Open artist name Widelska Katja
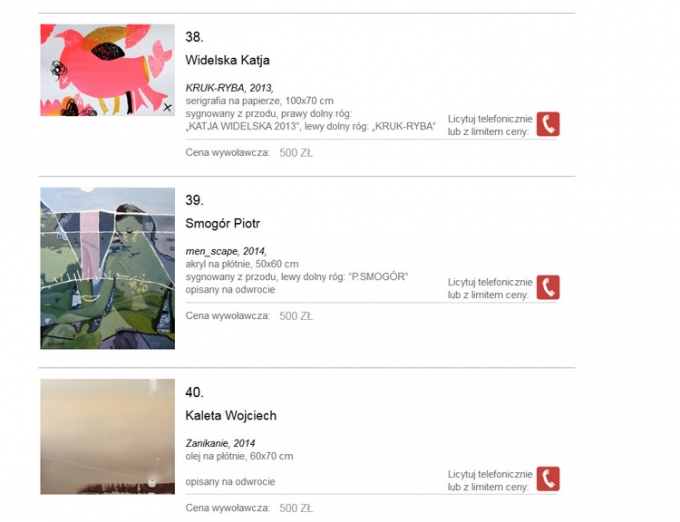Screen dimensions: 680x522 [x=227, y=60]
